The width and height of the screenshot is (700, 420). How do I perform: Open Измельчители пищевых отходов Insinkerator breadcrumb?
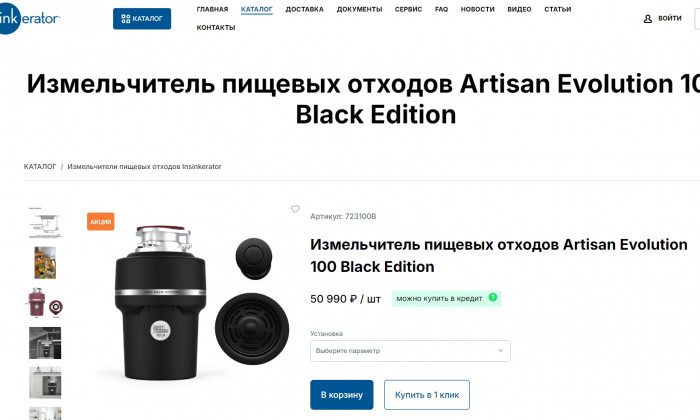coord(144,166)
